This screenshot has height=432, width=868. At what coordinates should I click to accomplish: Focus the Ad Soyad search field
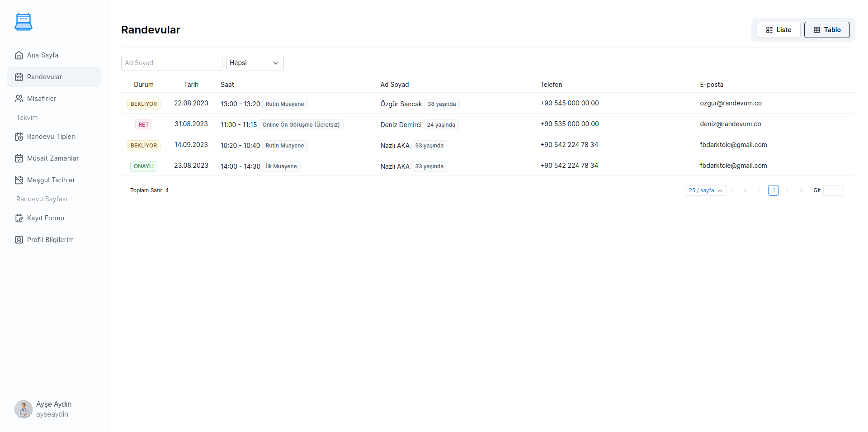[x=172, y=63]
